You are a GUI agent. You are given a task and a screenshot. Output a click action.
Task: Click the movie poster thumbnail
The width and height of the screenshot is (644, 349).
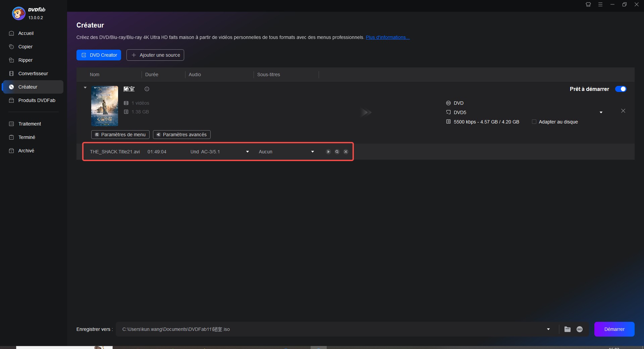pos(105,106)
